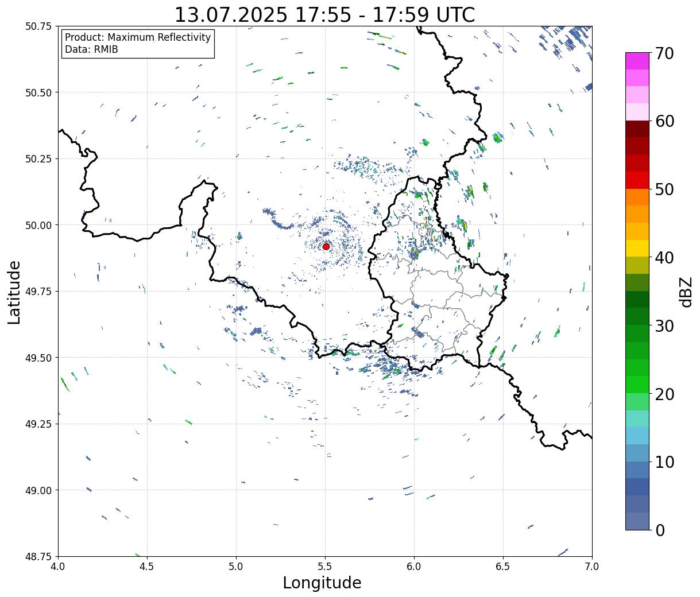
Task: Click the dark maroon swatch below 60
Action: coord(637,129)
